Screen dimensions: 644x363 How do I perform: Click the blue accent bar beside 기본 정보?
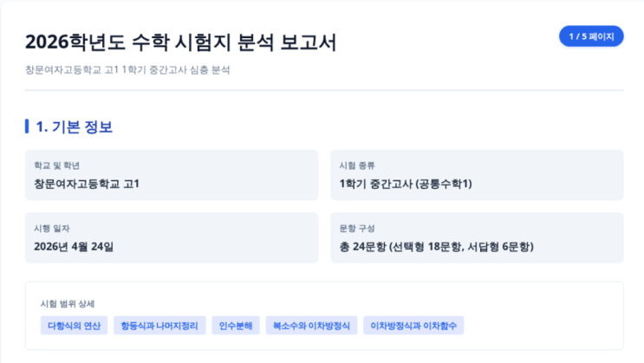[28, 126]
